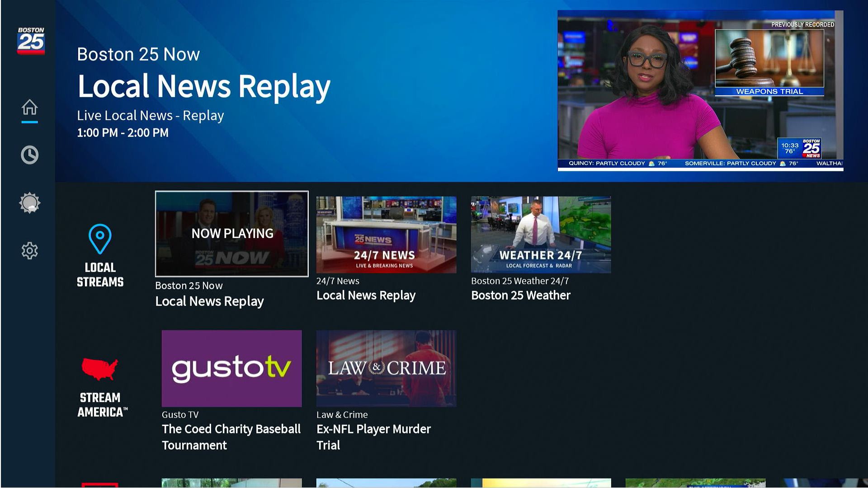
Task: Open the Gusto TV channel tile
Action: [231, 368]
